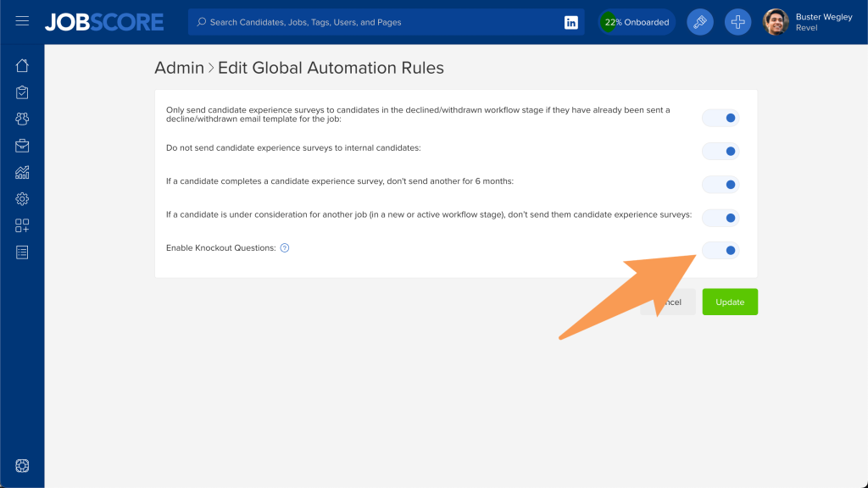Toggle the 6 months survey rule
This screenshot has height=488, width=868.
tap(721, 185)
